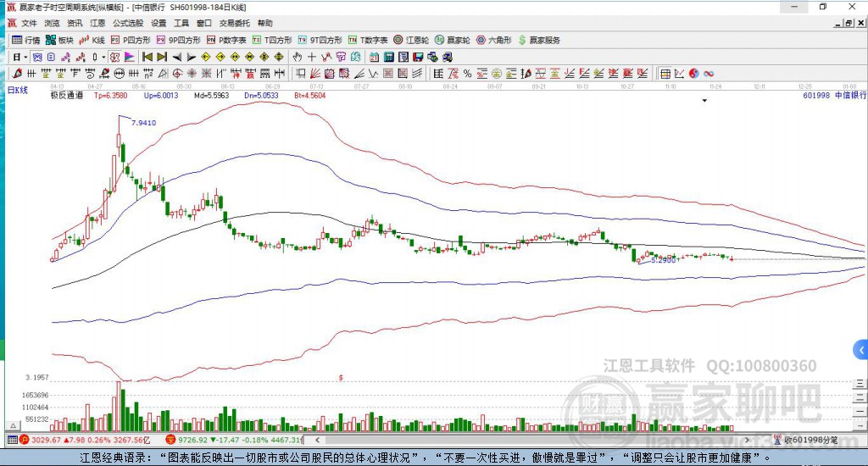Click the Shenzhen index 9726.92 status
This screenshot has width=868, height=466.
tap(234, 440)
